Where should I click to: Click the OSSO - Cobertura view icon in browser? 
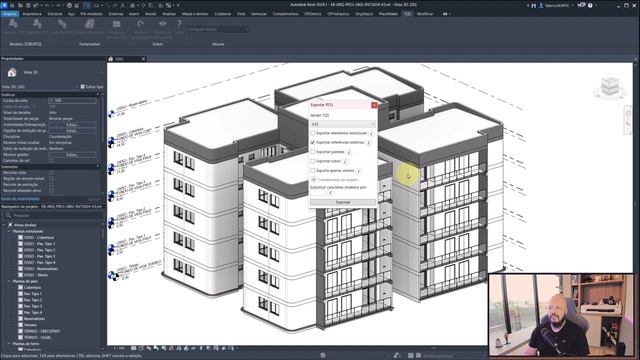pyautogui.click(x=20, y=238)
